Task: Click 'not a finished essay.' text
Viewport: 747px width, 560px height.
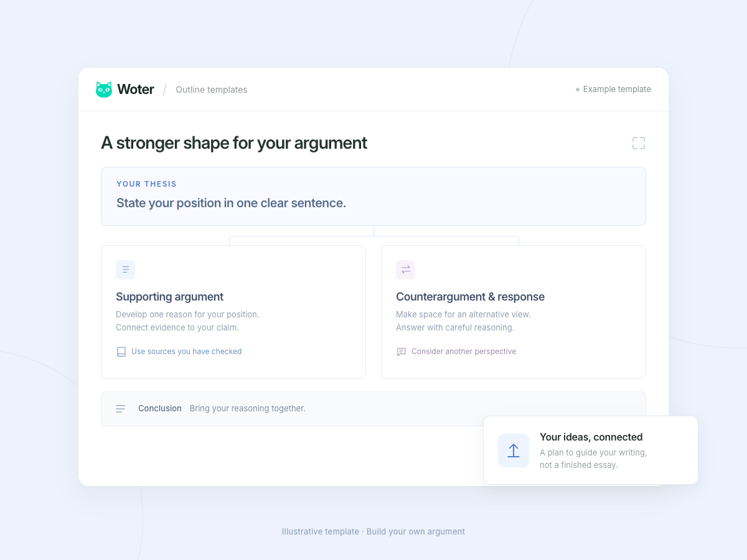Action: click(x=579, y=465)
